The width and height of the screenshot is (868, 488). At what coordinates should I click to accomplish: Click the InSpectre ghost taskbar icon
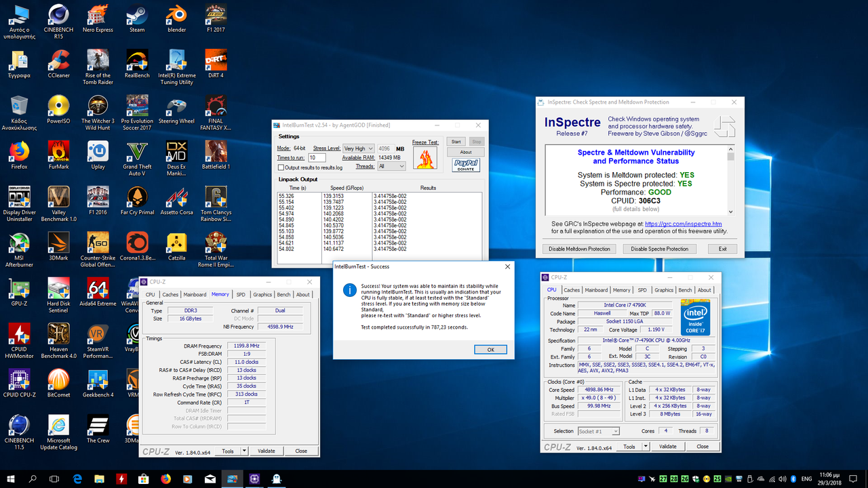point(277,479)
